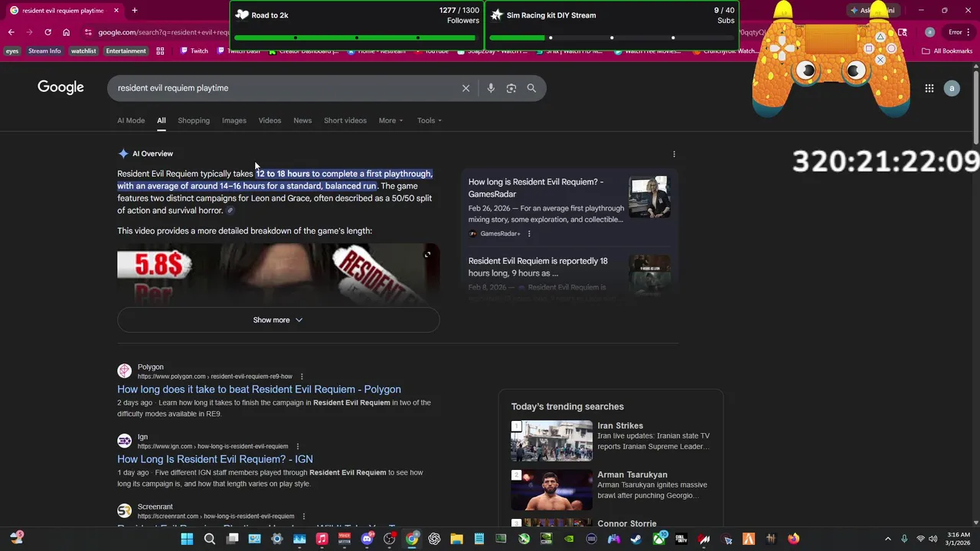Open three-dot menu beside Polygon result URL
Image resolution: width=980 pixels, height=551 pixels.
coord(302,377)
